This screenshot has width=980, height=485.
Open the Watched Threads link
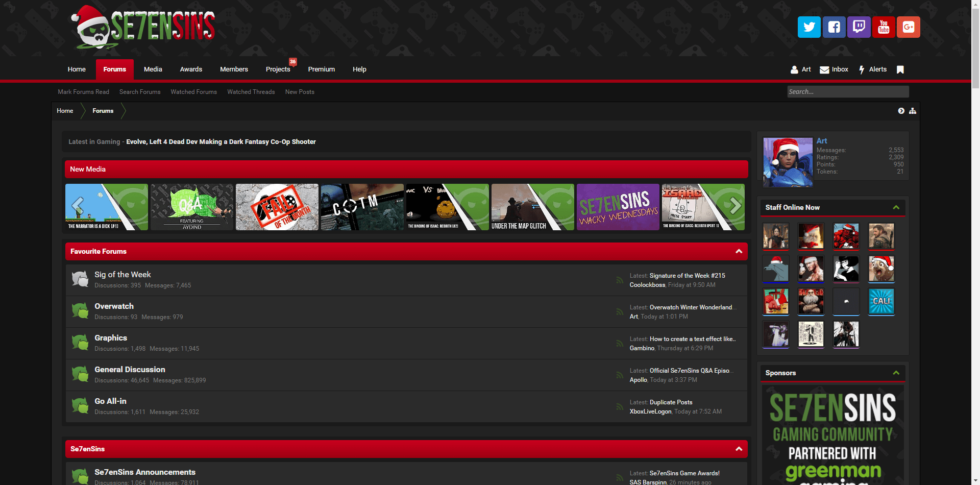[x=251, y=92]
